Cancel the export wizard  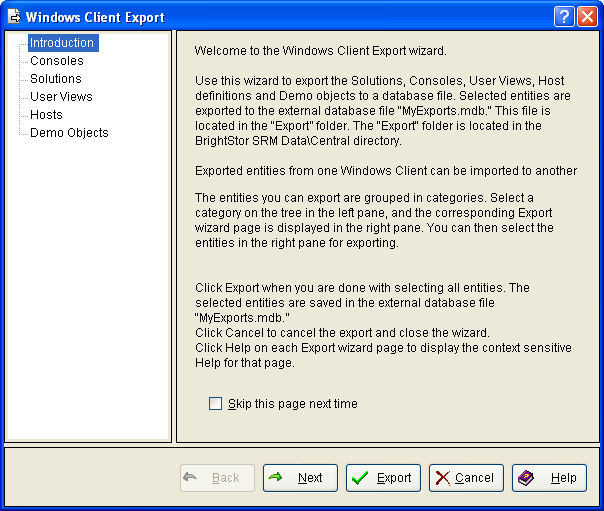coord(466,478)
